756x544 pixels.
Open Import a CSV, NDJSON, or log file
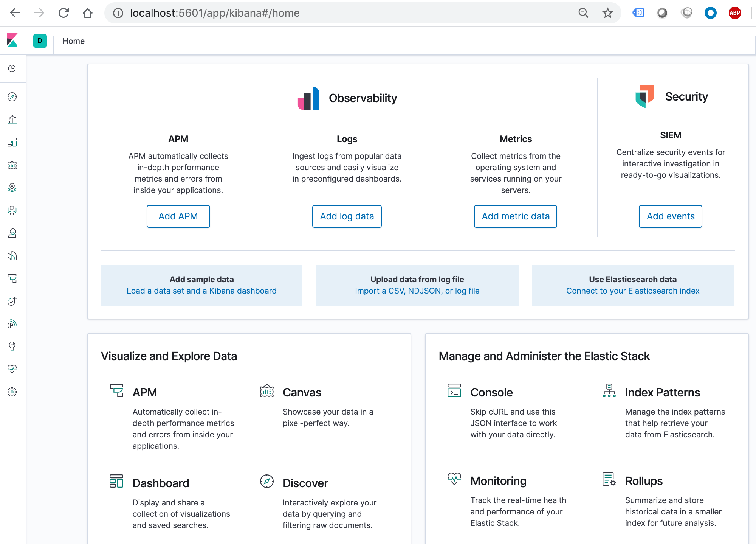[417, 291]
